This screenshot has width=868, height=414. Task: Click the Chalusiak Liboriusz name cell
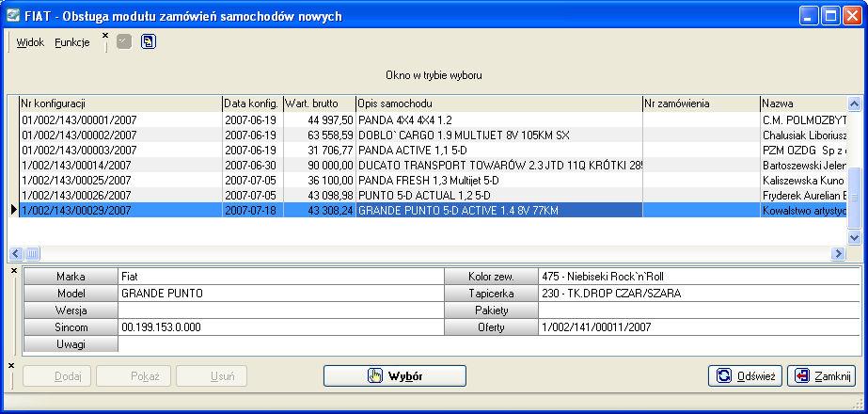click(x=803, y=135)
